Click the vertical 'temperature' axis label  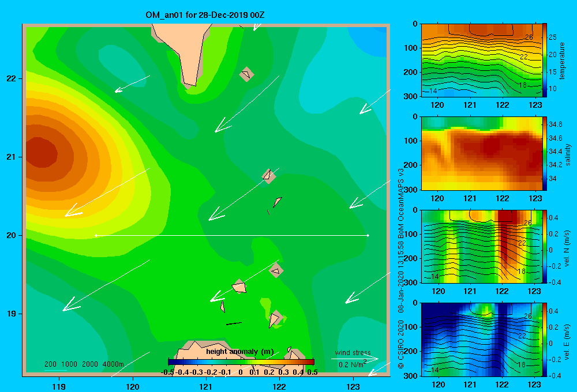(562, 61)
